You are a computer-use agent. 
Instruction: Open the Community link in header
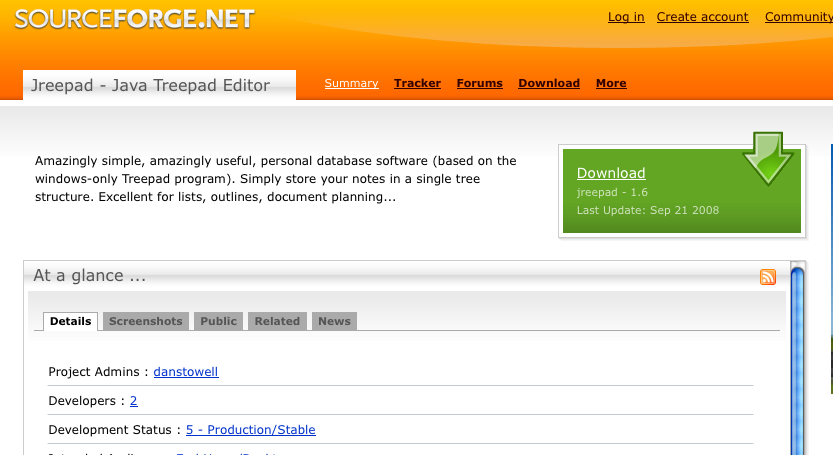(x=798, y=17)
